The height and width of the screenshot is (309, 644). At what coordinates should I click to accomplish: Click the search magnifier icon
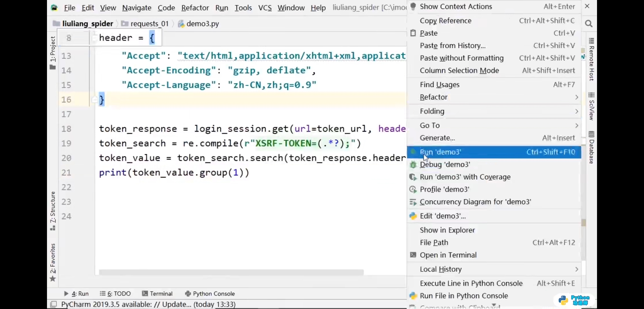click(588, 23)
